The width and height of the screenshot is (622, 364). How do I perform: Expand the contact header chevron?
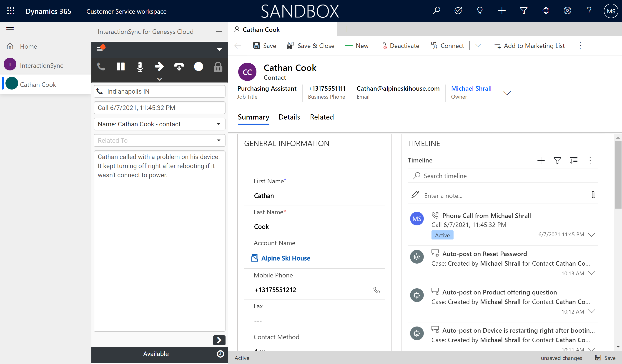(507, 93)
